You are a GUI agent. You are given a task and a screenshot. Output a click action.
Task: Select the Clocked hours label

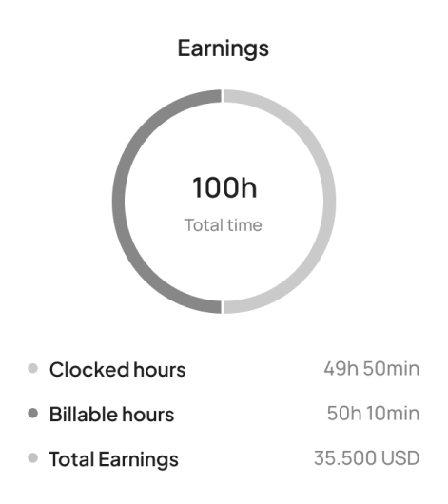pos(117,369)
